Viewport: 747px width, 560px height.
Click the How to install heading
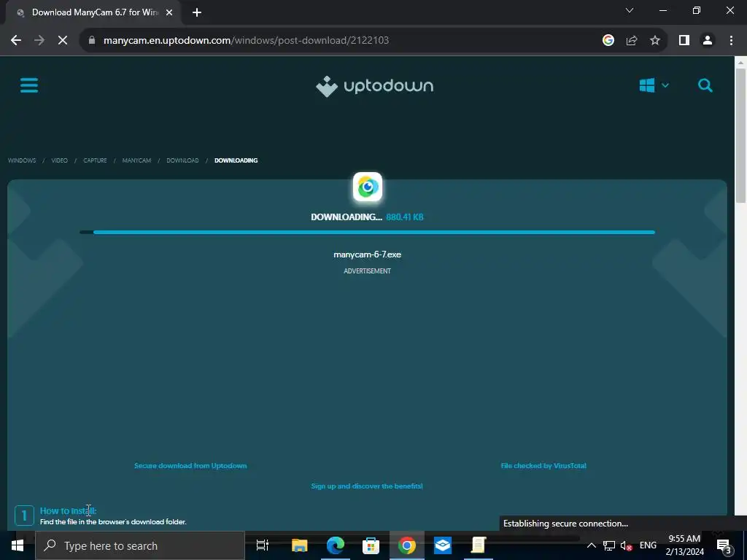click(x=68, y=511)
